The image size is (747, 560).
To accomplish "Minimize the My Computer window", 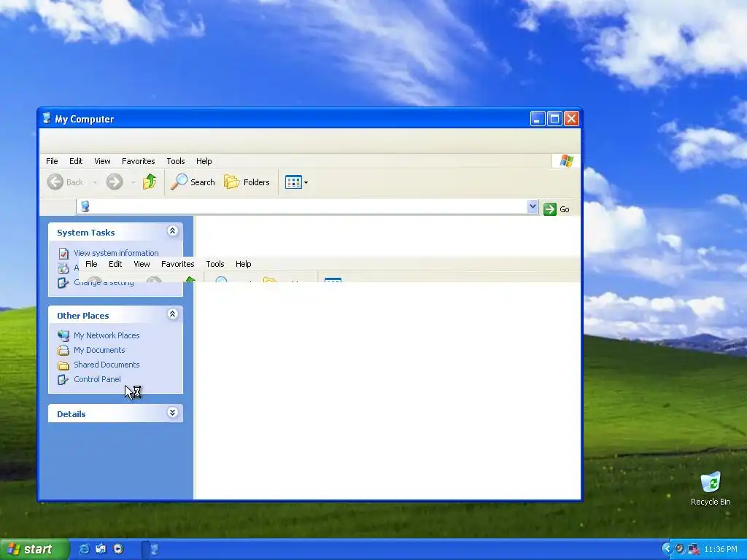I will [x=538, y=119].
